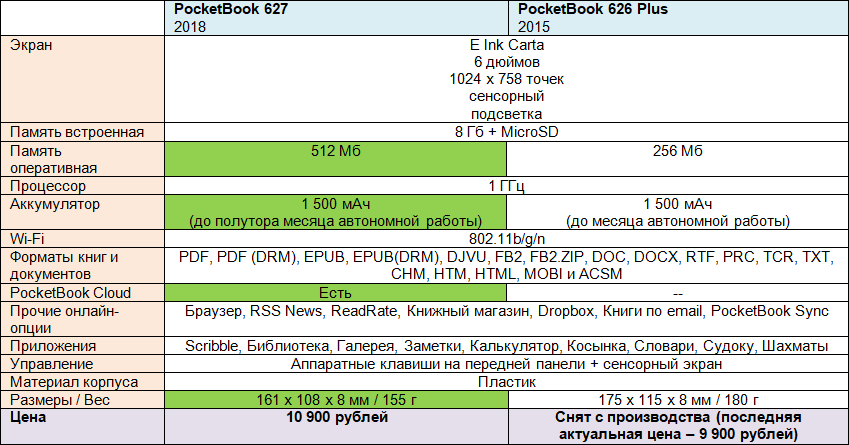
Task: Select the PocketBook 627 column header
Action: point(336,18)
